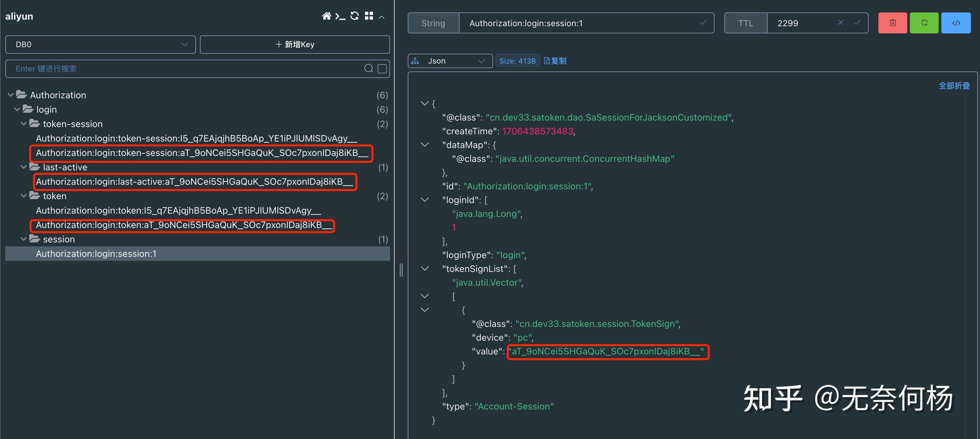The height and width of the screenshot is (439, 980).
Task: Click the String type label
Action: [x=433, y=23]
